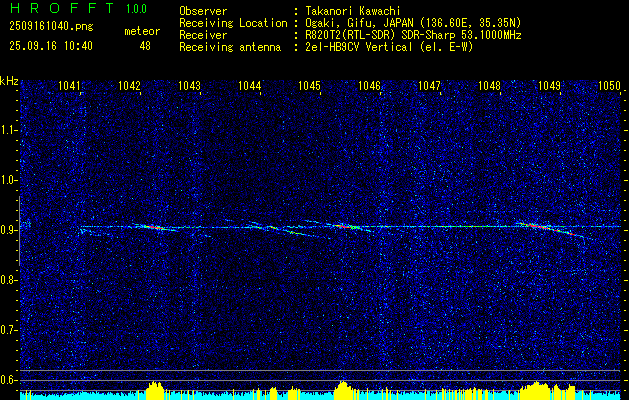Screen dimensions: 629x400
Task: Click the 'meteor' count label
Action: point(142,31)
